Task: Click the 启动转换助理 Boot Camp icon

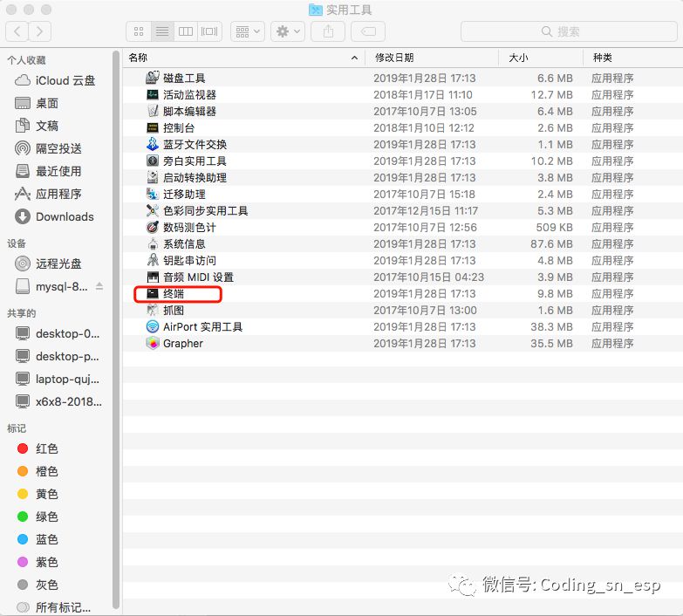Action: (153, 177)
